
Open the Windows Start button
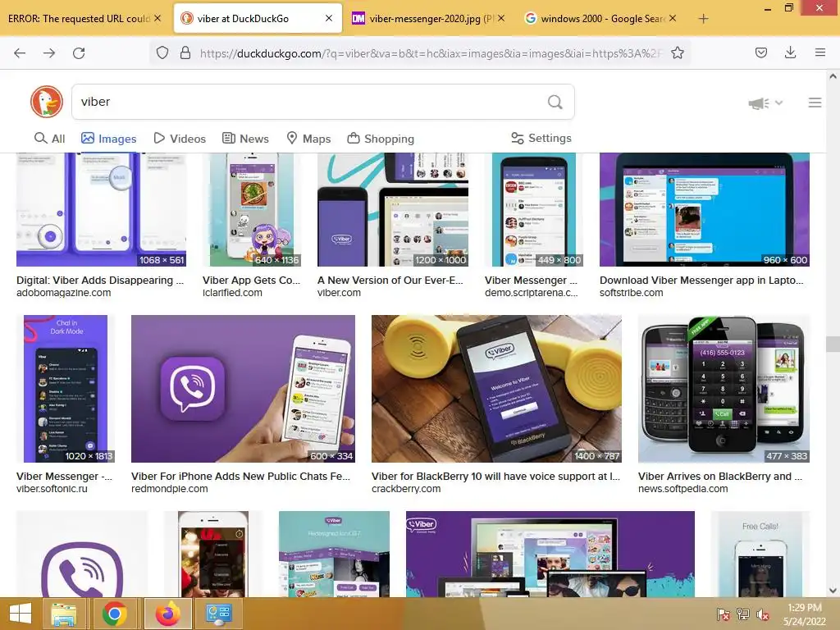21,614
